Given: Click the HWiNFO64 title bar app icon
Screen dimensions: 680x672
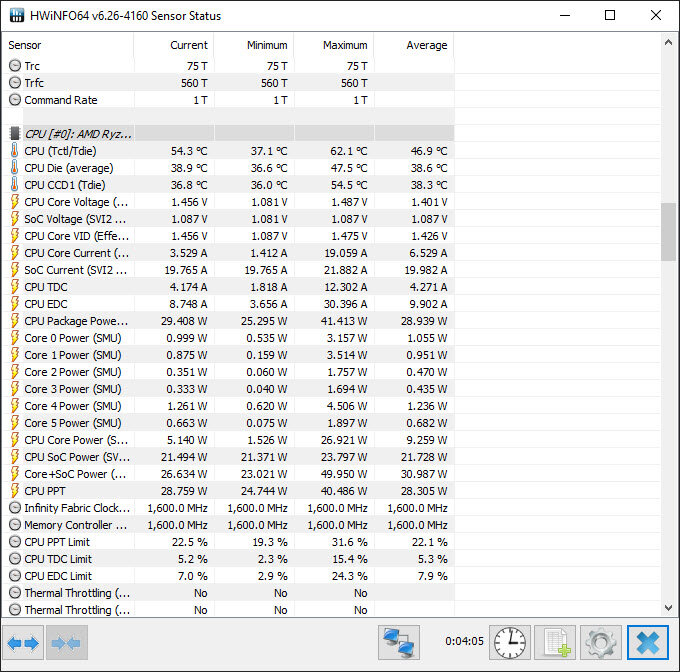Looking at the screenshot, I should [16, 15].
